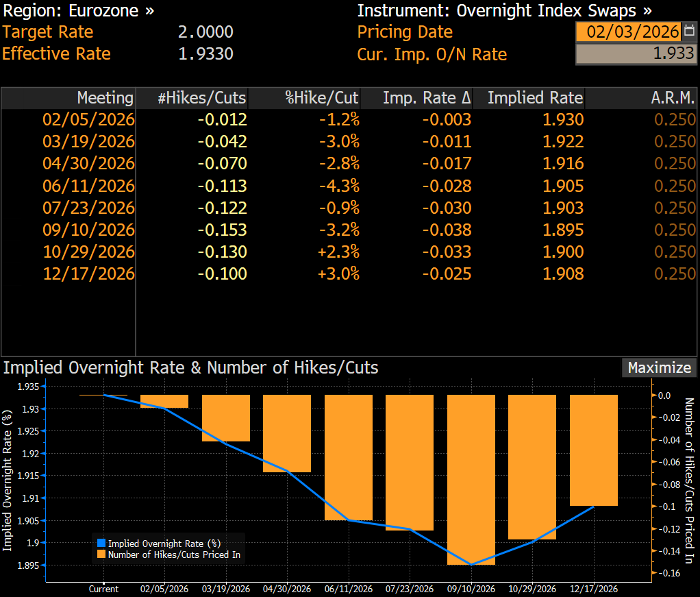Click the chart bar for 02/05/2026
700x597 pixels.
[x=164, y=401]
